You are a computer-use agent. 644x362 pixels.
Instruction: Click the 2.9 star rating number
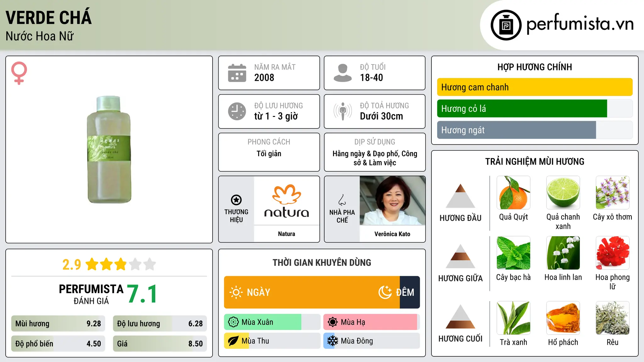tap(72, 265)
